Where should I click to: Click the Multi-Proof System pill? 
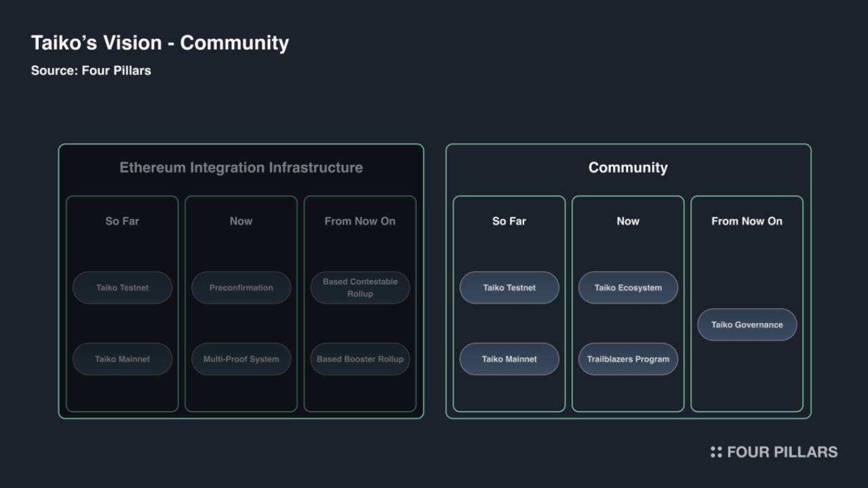pos(241,359)
